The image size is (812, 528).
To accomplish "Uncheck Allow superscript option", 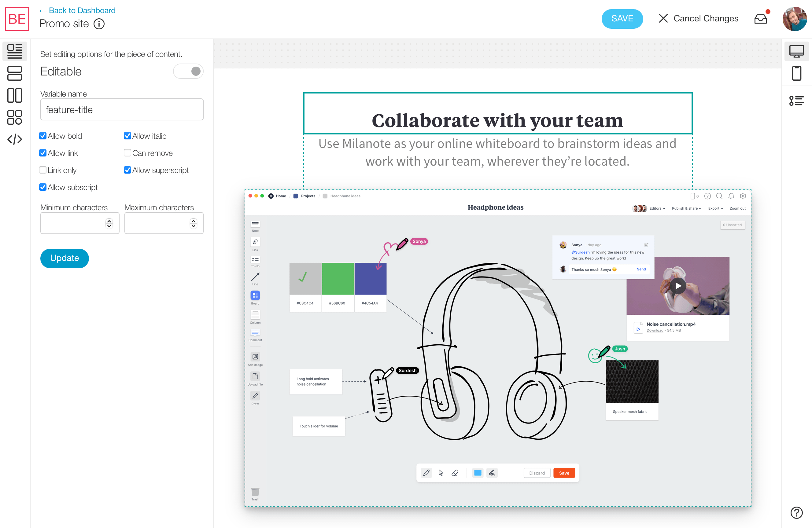I will tap(127, 170).
